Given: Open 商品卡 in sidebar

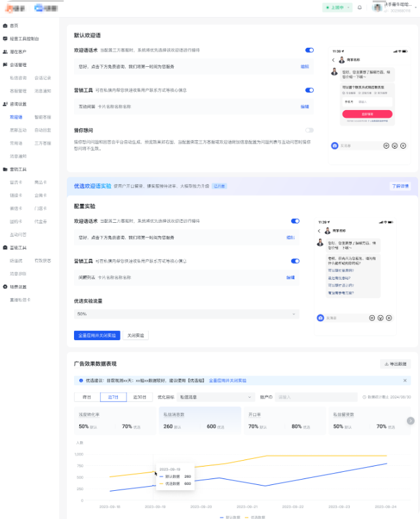Looking at the screenshot, I should (x=41, y=182).
